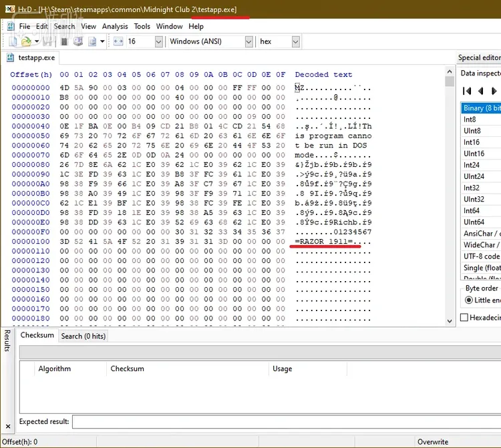Image resolution: width=501 pixels, height=448 pixels.
Task: Open the hex offset base dropdown
Action: pyautogui.click(x=296, y=41)
